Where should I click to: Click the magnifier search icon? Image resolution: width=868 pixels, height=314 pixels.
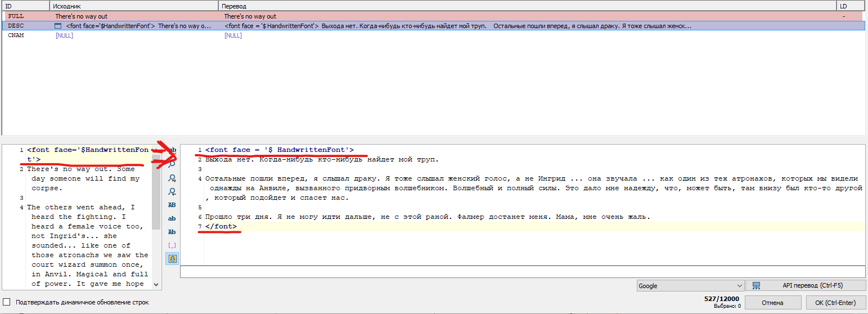[172, 164]
